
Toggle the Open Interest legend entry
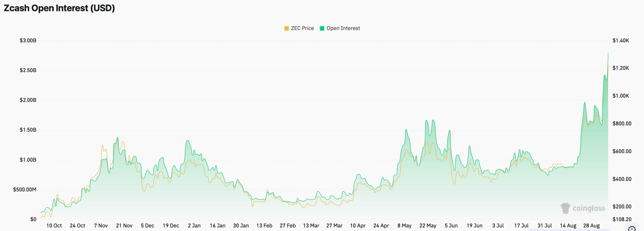click(340, 28)
